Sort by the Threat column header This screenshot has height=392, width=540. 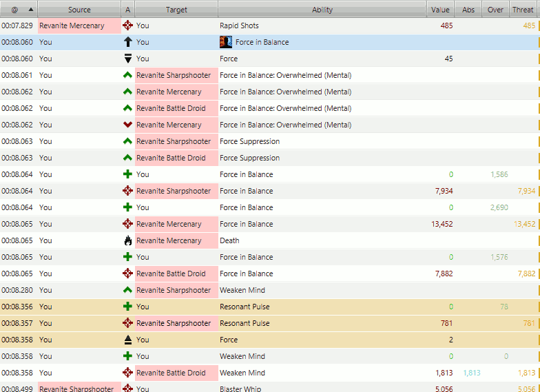pyautogui.click(x=523, y=10)
